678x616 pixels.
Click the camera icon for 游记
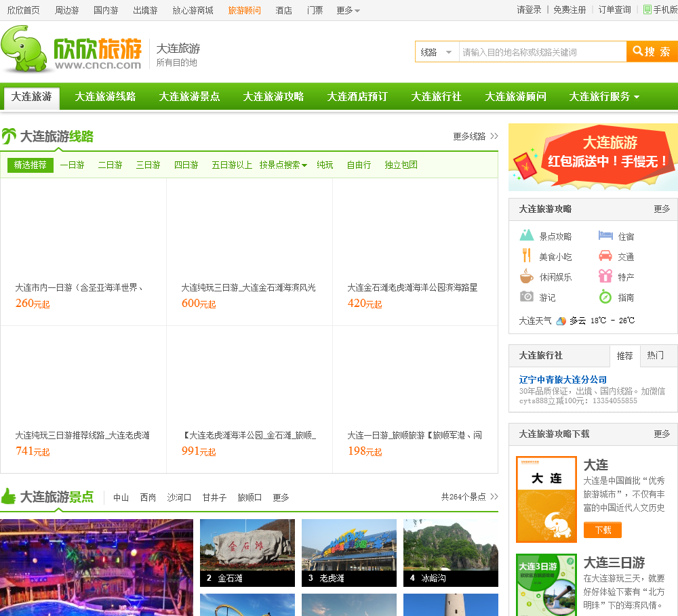[527, 297]
